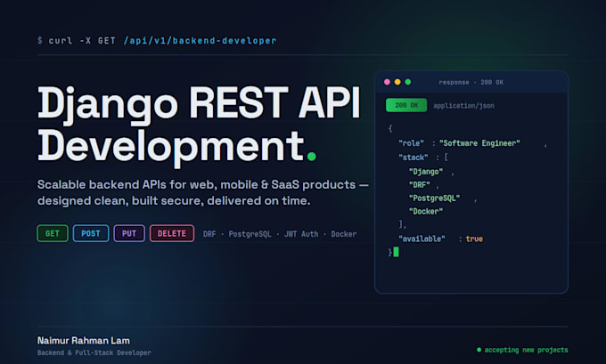The image size is (606, 364).
Task: Click "Django" in the JSON stack array
Action: pyautogui.click(x=426, y=172)
